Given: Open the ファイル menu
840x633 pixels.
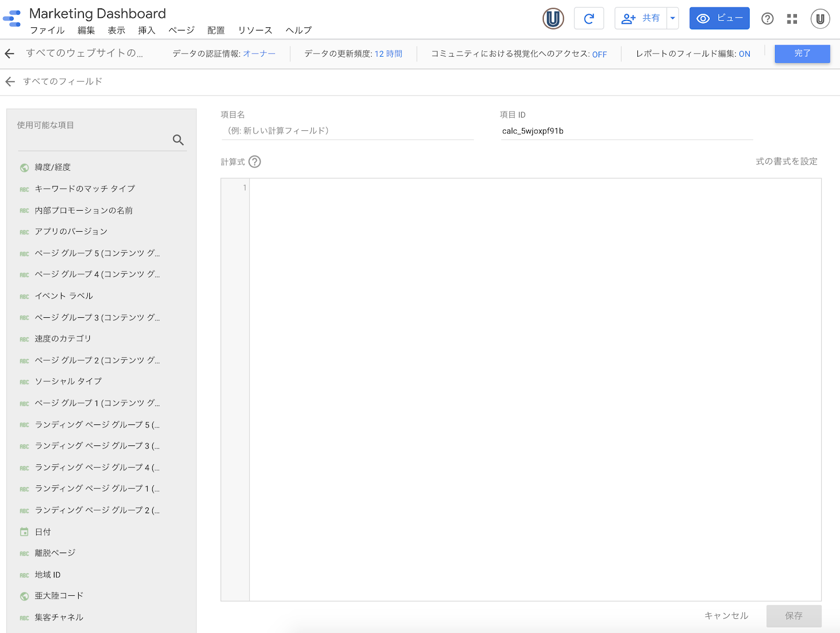Looking at the screenshot, I should click(x=47, y=30).
